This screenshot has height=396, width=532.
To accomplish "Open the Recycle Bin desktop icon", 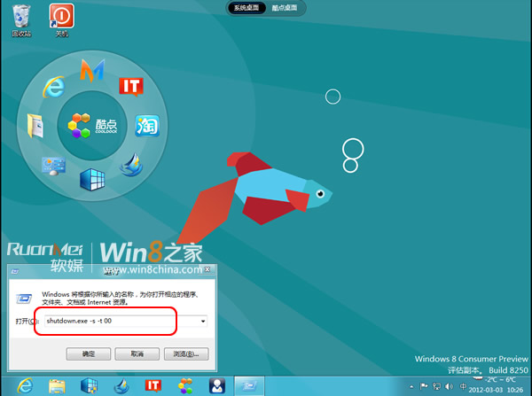I will pos(20,17).
